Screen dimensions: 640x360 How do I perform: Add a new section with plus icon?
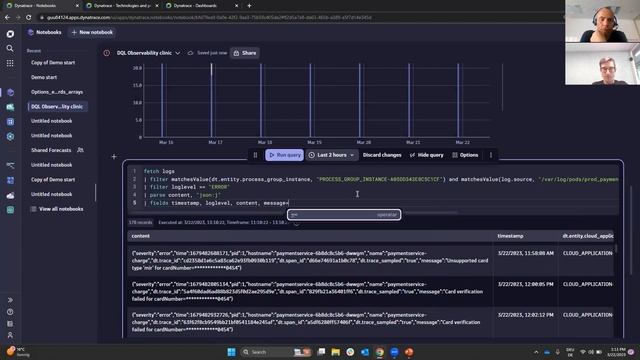[114, 156]
